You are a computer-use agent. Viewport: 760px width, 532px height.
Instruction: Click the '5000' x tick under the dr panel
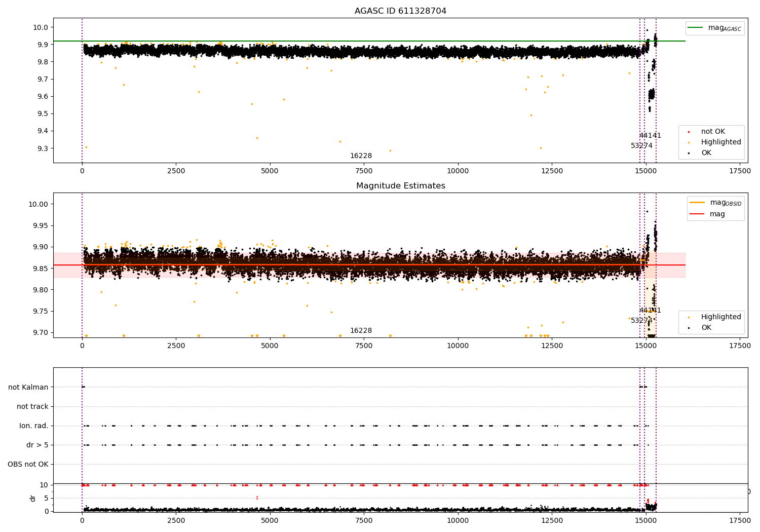[270, 520]
